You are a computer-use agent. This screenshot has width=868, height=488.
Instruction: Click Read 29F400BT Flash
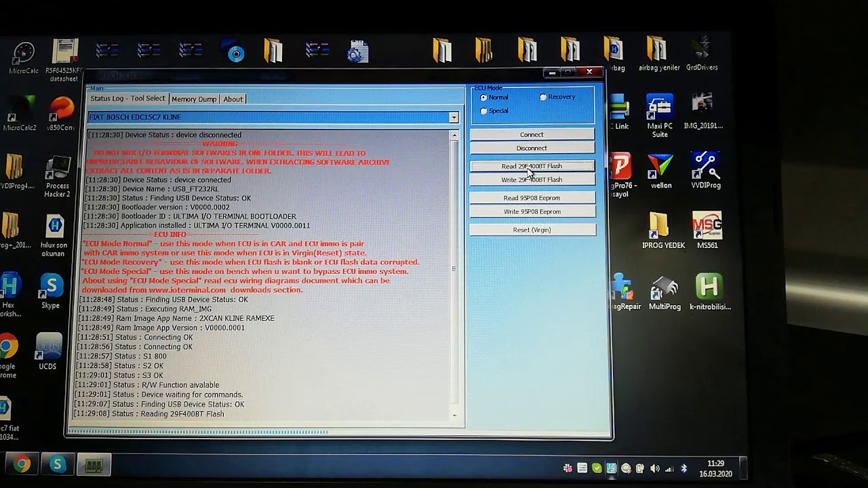[x=532, y=166]
